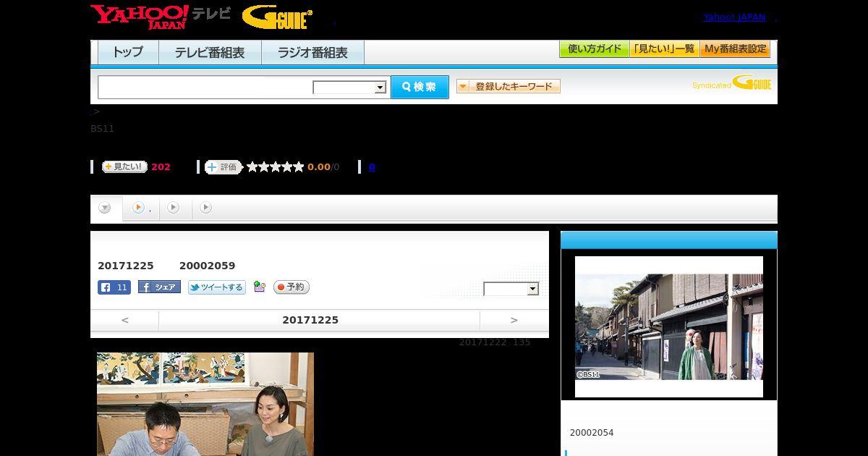
Task: Open the テレビ番組表 tab
Action: [x=210, y=53]
